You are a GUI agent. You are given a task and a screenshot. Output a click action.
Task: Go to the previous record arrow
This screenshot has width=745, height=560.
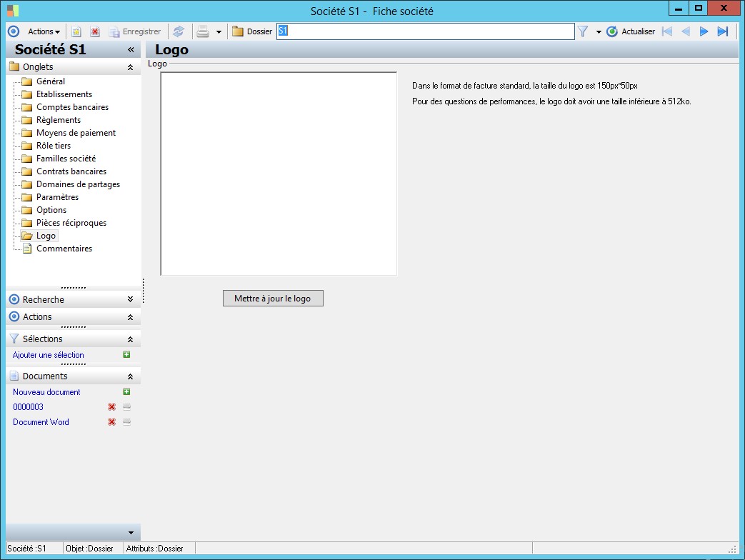686,31
